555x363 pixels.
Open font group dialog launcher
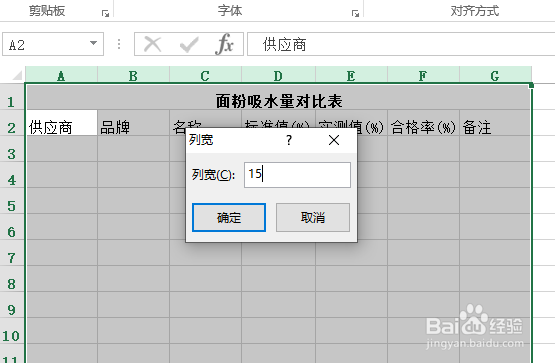point(355,13)
